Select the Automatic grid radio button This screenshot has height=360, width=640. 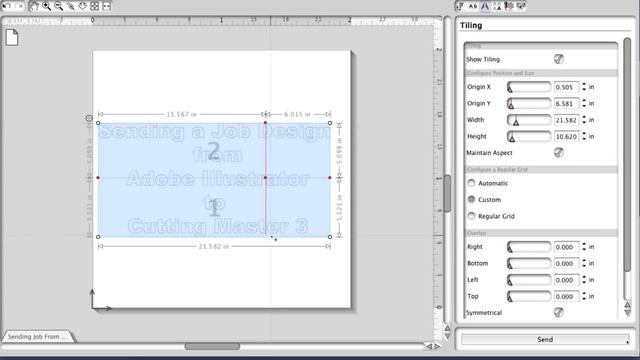click(471, 183)
